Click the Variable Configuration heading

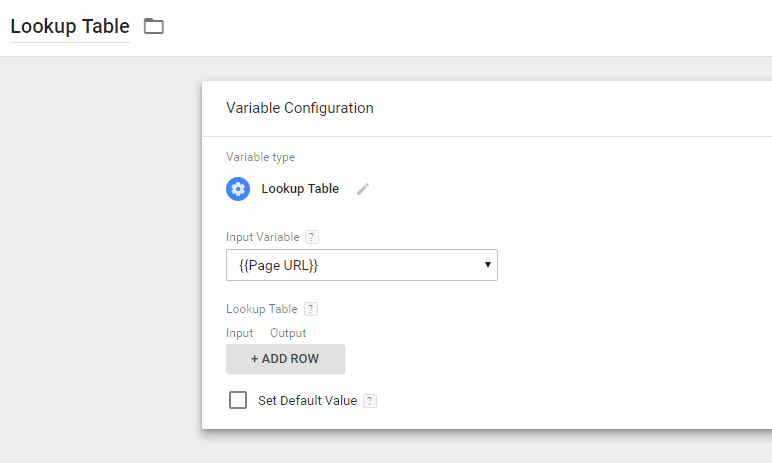point(299,108)
